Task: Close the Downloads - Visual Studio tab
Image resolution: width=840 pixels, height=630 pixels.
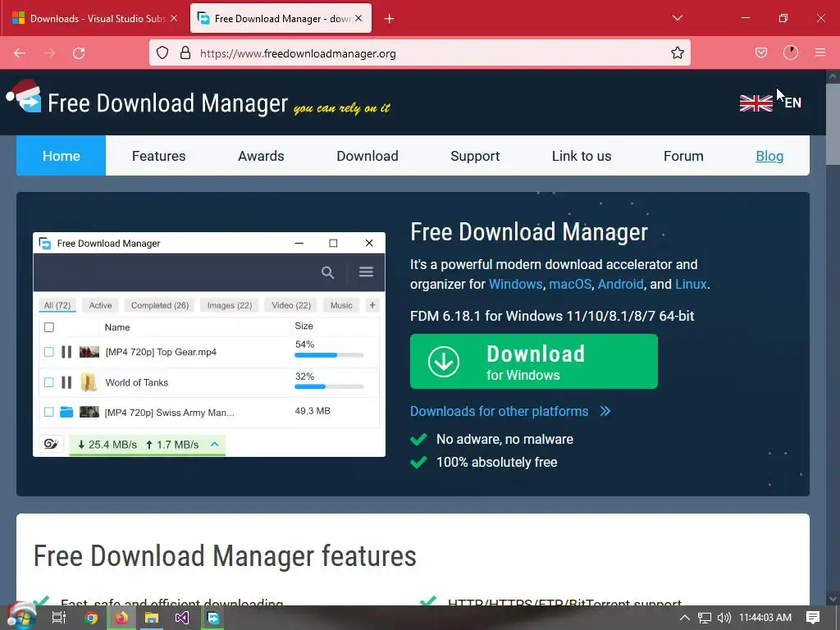Action: pyautogui.click(x=174, y=18)
